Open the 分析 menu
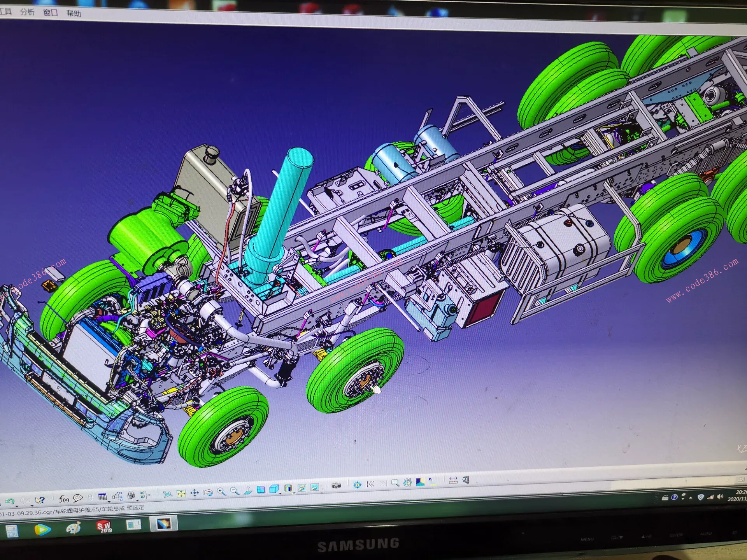This screenshot has width=747, height=560. click(x=27, y=12)
